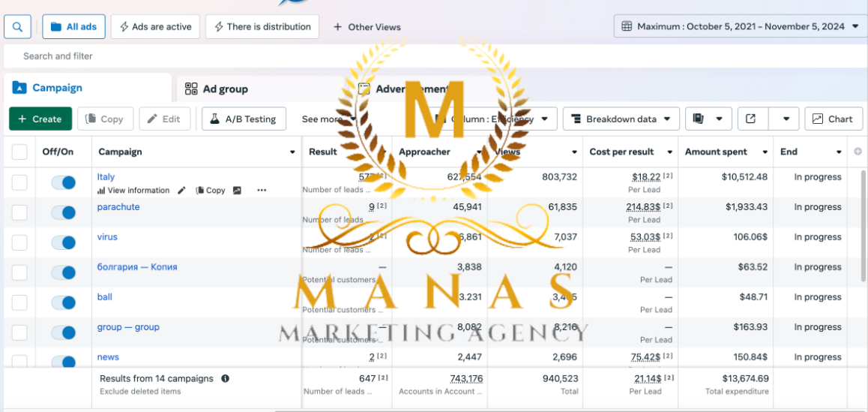Viewport: 868px width, 412px height.
Task: Expand the Breakdown data dropdown
Action: click(x=621, y=119)
